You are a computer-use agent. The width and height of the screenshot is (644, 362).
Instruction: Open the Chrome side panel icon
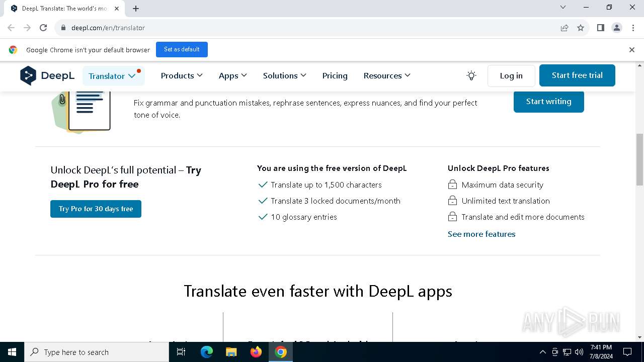(x=601, y=28)
